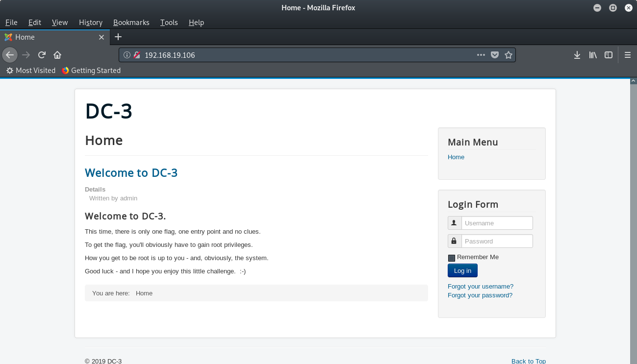Follow the Forgot your password? link

point(480,295)
